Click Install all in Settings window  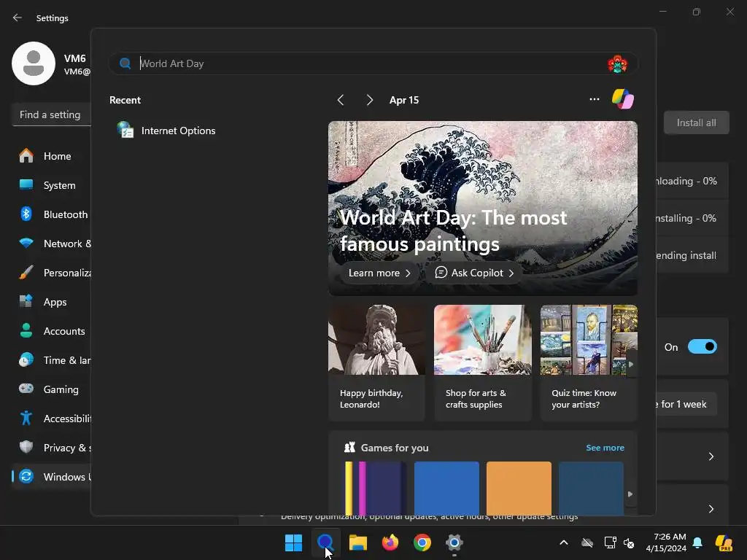[696, 122]
